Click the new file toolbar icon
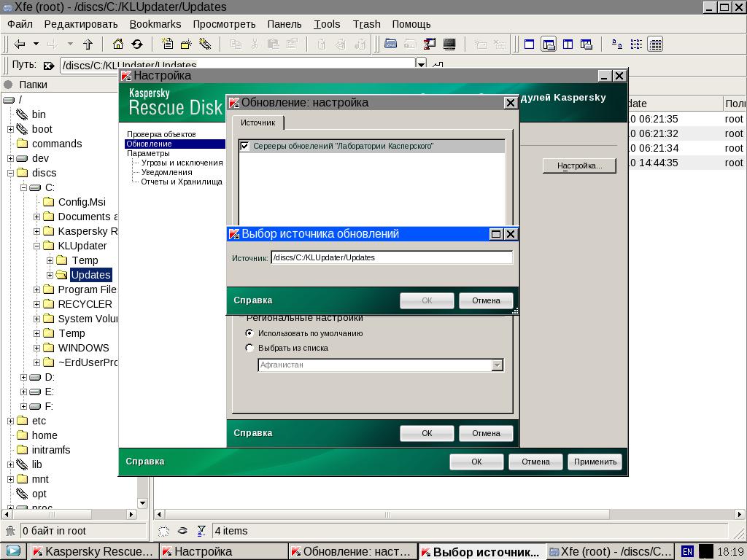The image size is (747, 560). [x=167, y=44]
